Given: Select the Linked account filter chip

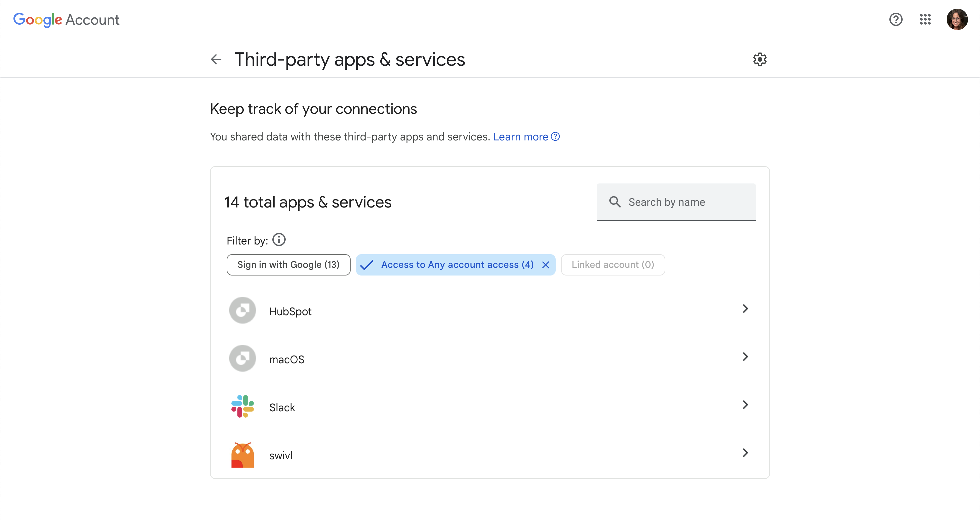Looking at the screenshot, I should [x=613, y=265].
